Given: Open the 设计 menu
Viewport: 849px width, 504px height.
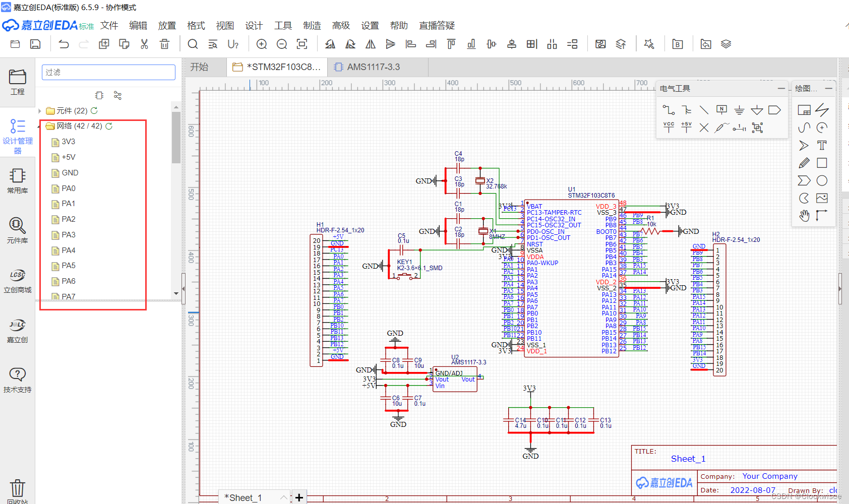Looking at the screenshot, I should [254, 26].
